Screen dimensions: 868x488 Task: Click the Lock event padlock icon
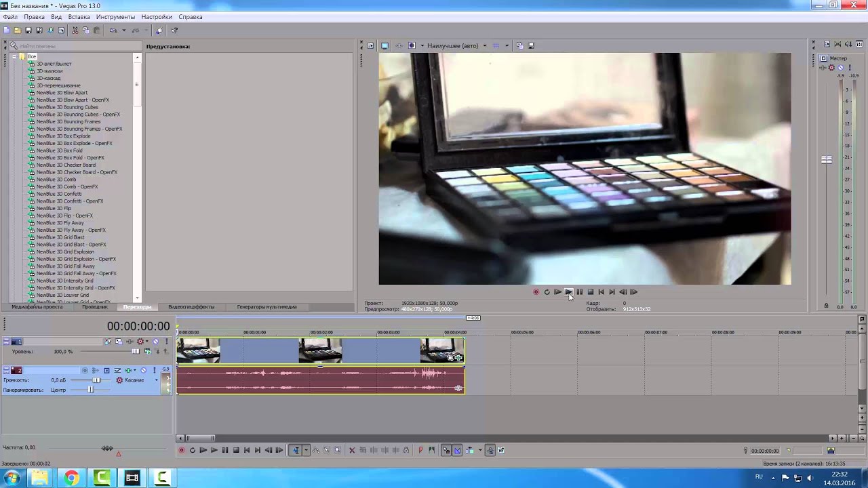pos(406,450)
